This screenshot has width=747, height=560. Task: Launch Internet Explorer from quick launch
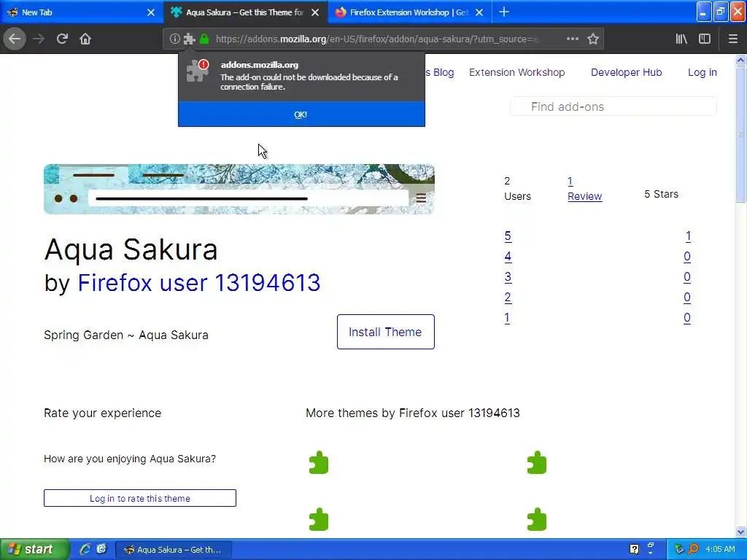coord(85,550)
